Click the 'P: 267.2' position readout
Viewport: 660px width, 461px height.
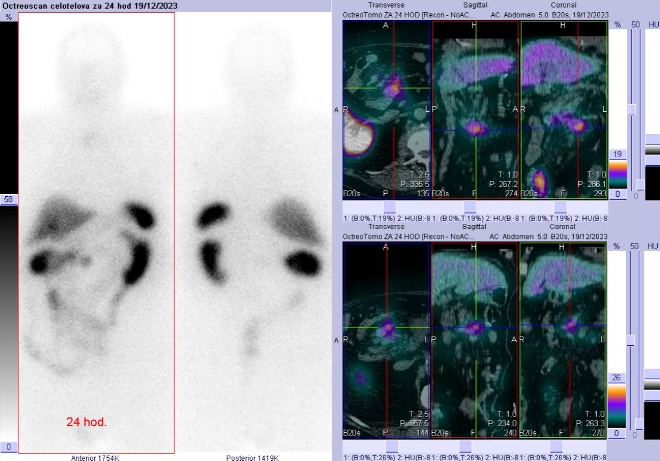click(x=503, y=184)
